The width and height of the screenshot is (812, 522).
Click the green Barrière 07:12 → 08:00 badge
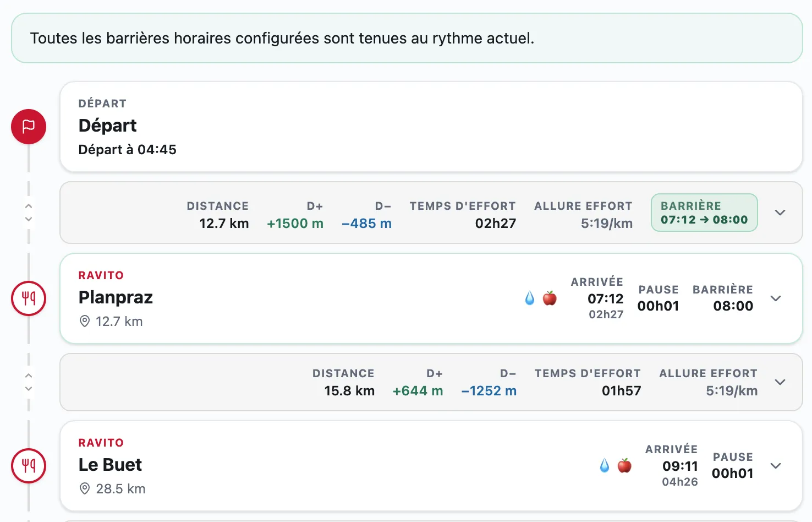704,213
